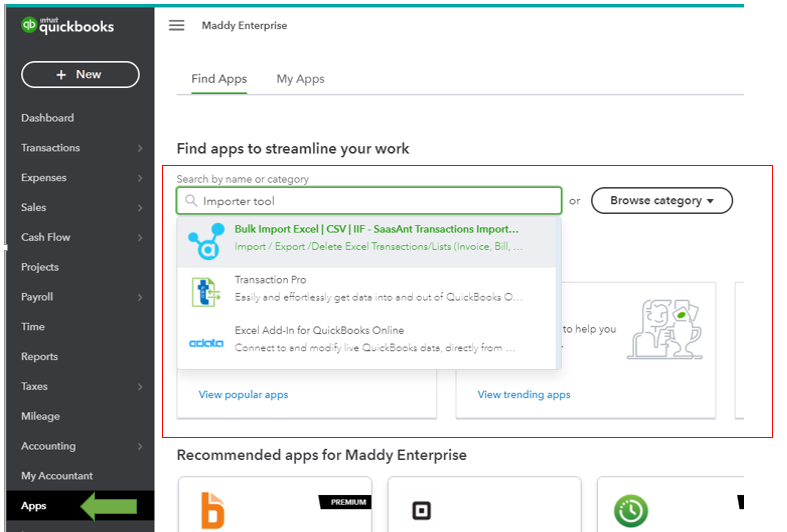This screenshot has height=532, width=787.
Task: Open Projects in the sidebar
Action: (40, 267)
